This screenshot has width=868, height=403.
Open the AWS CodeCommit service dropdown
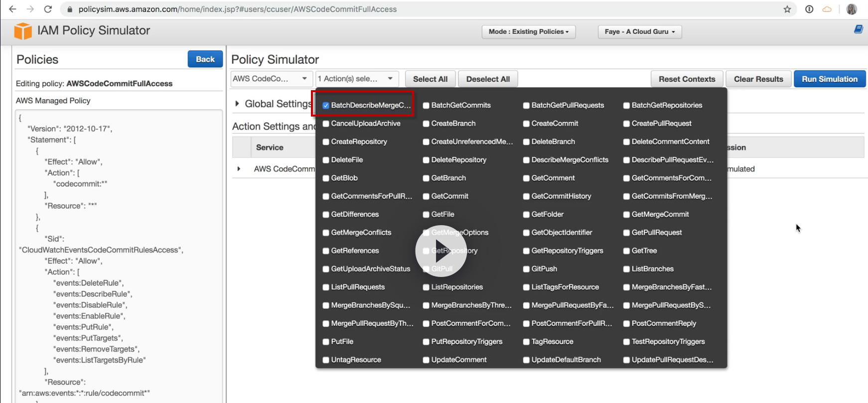tap(272, 79)
